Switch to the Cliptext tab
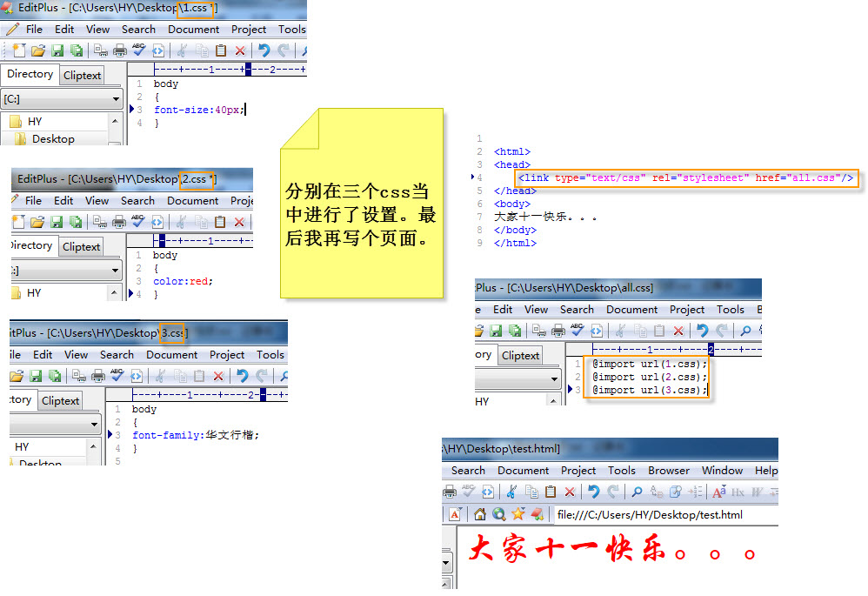This screenshot has width=868, height=596. [x=82, y=74]
